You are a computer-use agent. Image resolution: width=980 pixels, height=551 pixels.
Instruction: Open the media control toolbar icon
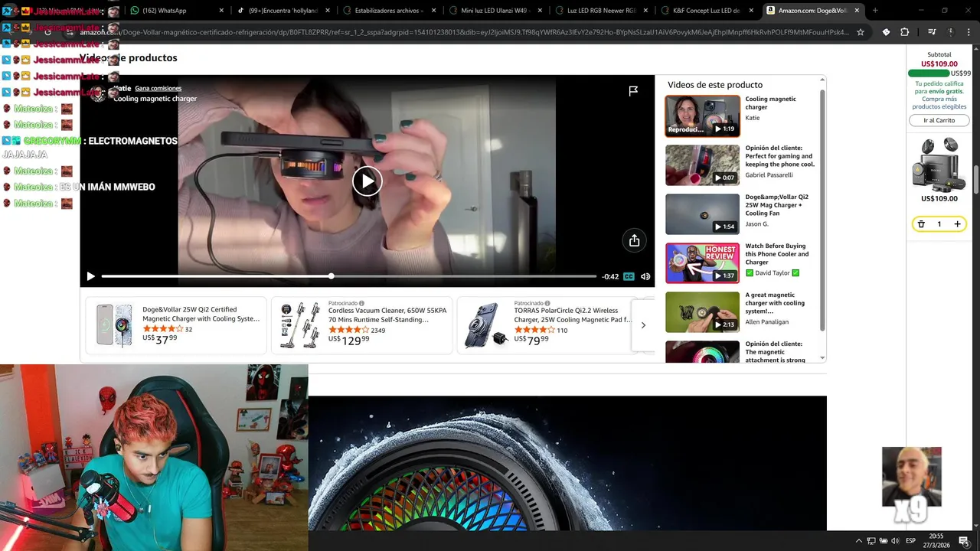point(932,32)
